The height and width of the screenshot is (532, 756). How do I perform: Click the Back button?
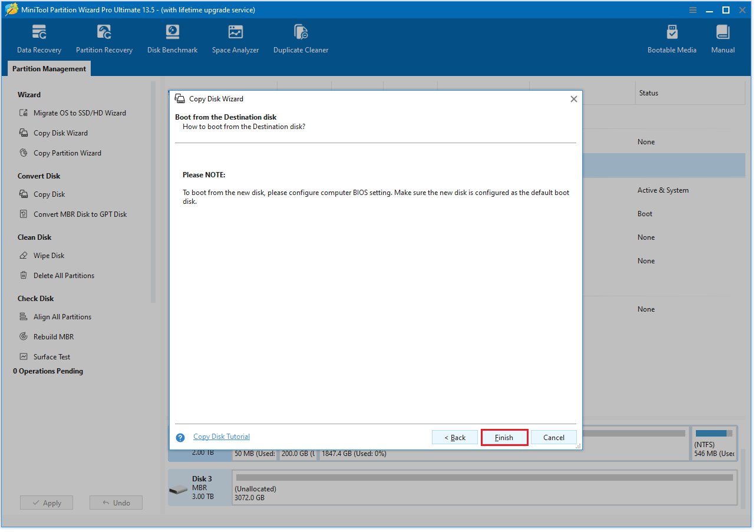pos(454,437)
